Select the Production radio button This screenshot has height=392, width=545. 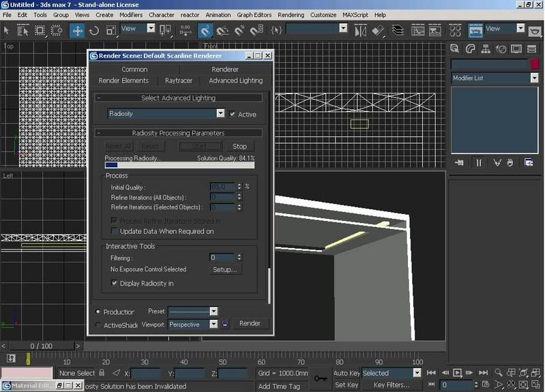98,312
